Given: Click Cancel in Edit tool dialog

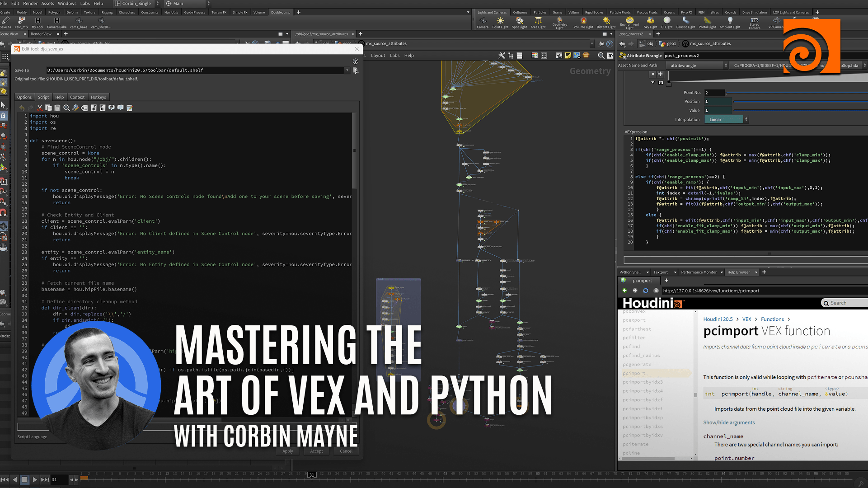Looking at the screenshot, I should pyautogui.click(x=346, y=451).
